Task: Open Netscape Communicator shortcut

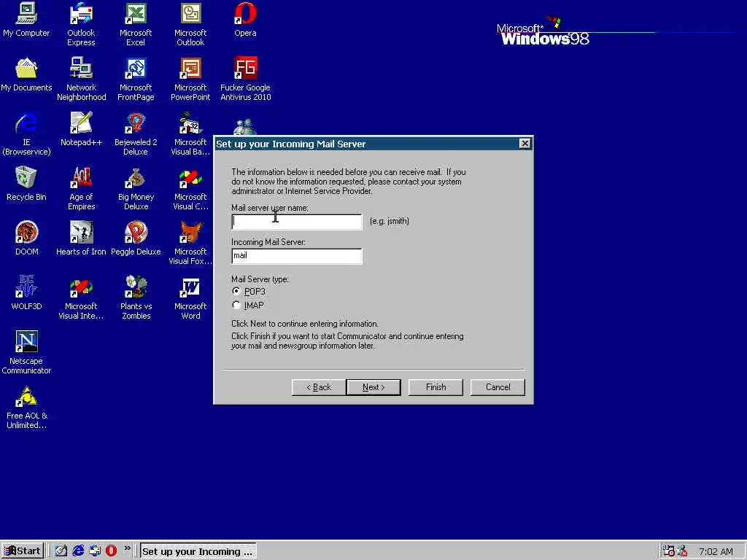Action: point(26,352)
